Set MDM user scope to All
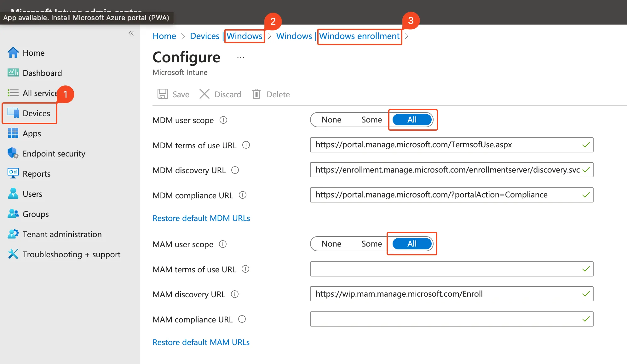The width and height of the screenshot is (627, 364). (x=412, y=120)
